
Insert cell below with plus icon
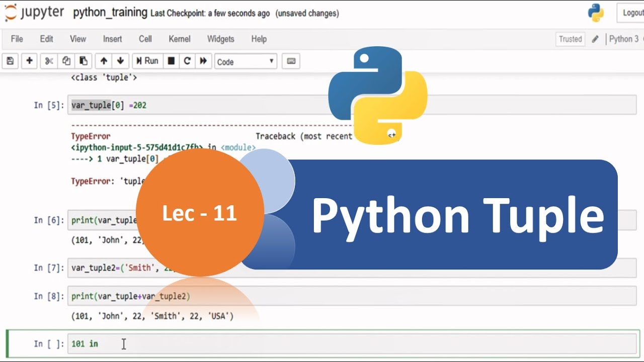tap(29, 61)
